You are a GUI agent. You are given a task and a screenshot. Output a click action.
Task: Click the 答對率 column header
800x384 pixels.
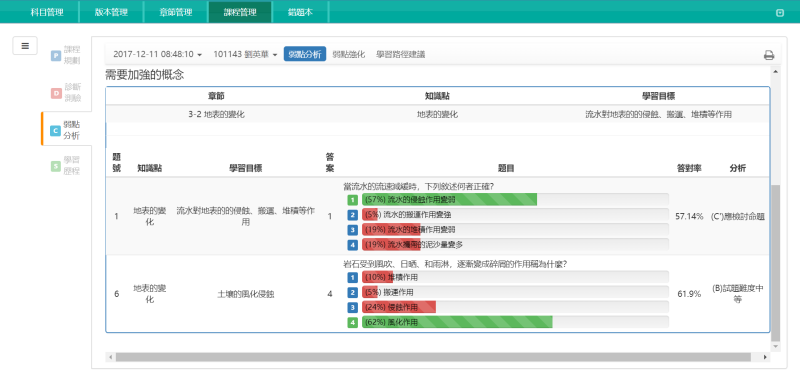(x=689, y=168)
